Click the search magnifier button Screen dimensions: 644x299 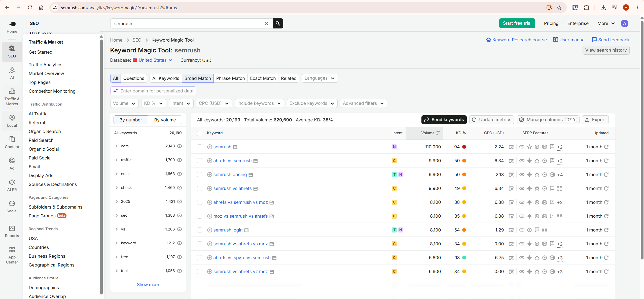278,23
